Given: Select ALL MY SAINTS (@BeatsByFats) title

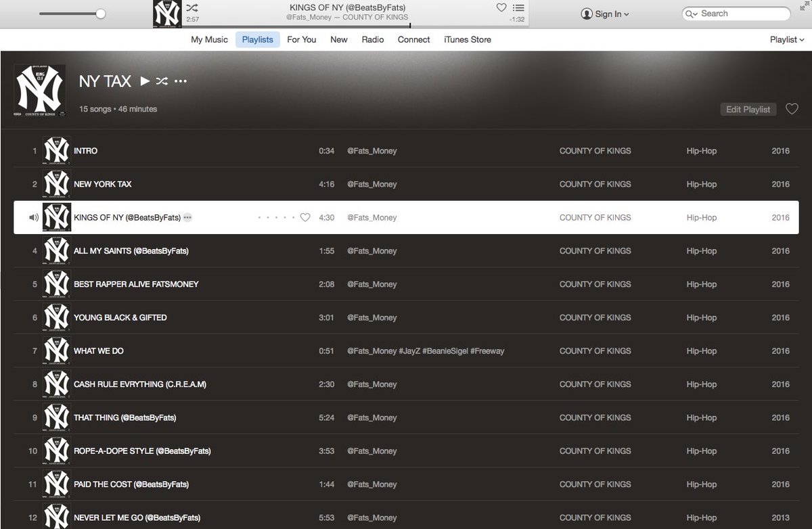Looking at the screenshot, I should click(131, 251).
